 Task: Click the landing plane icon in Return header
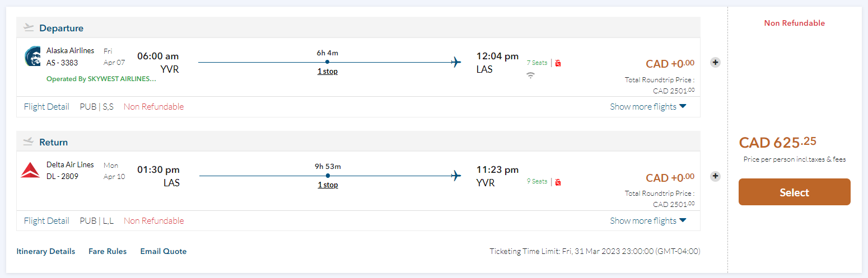pyautogui.click(x=29, y=142)
